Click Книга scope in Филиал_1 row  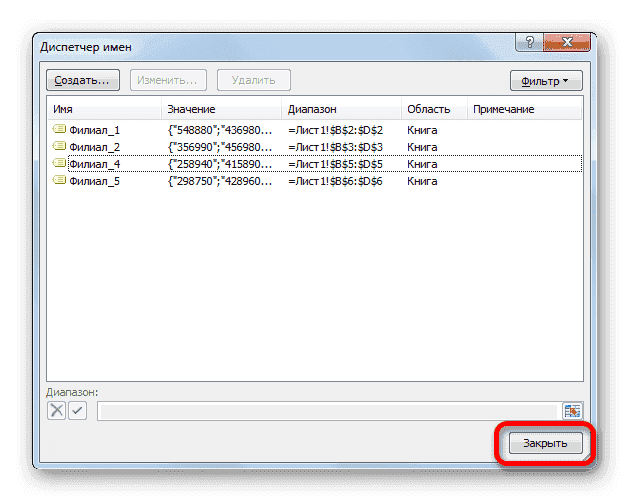pos(422,130)
